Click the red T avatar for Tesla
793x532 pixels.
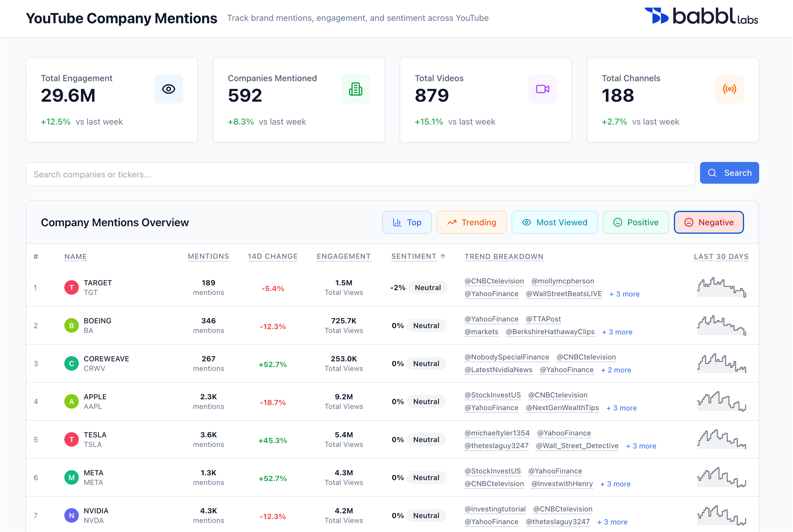click(71, 439)
